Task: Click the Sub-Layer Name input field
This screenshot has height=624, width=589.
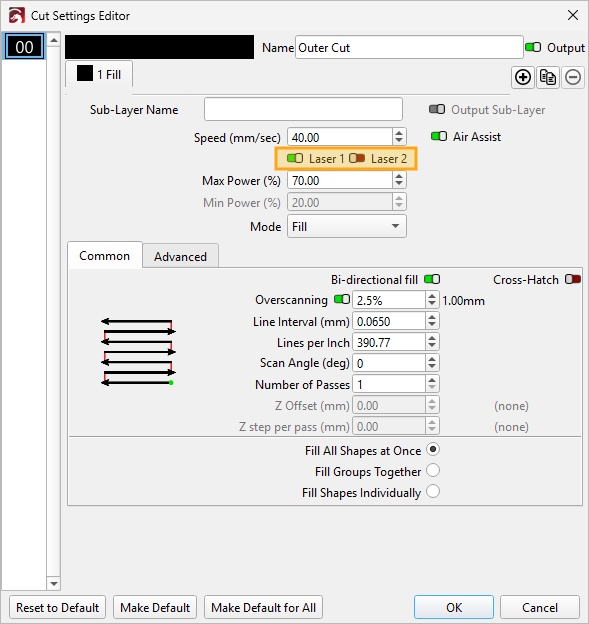Action: point(303,109)
